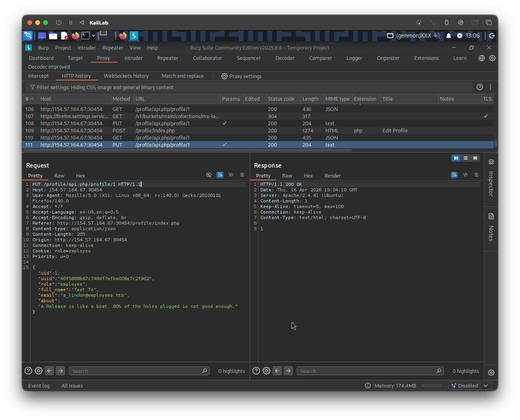Open the Project menu
Screen dimensions: 520x420
pyautogui.click(x=63, y=48)
